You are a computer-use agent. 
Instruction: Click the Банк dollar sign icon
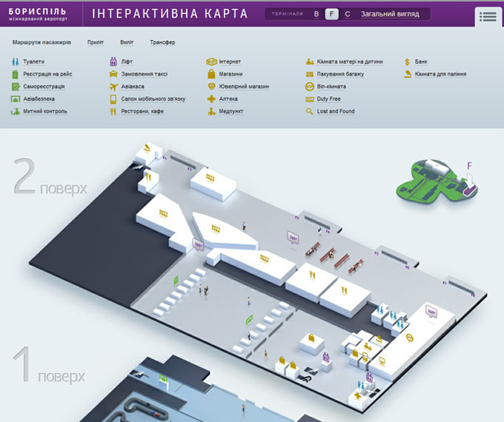pos(408,62)
